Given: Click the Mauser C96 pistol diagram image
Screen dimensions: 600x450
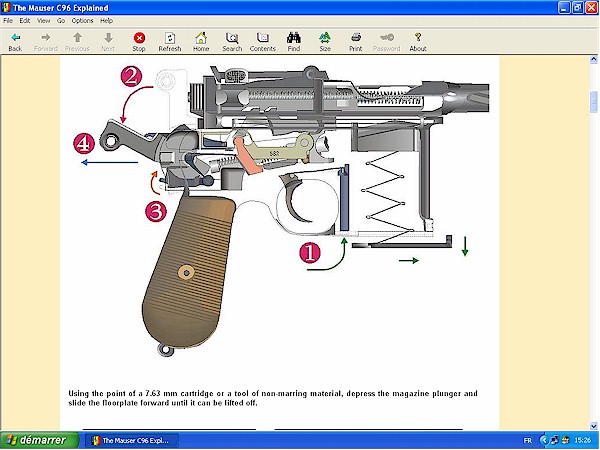Looking at the screenshot, I should [x=280, y=210].
